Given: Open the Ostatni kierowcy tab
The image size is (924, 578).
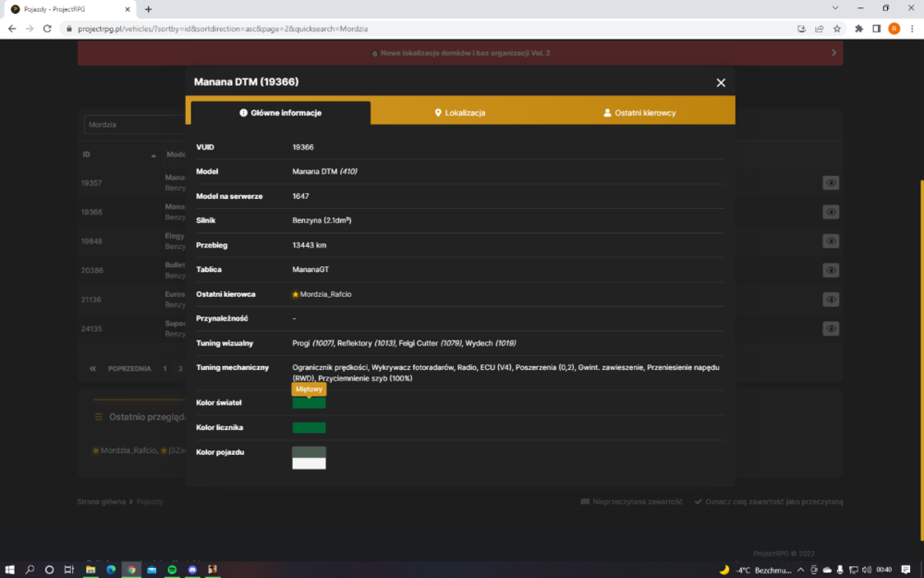Looking at the screenshot, I should click(640, 113).
